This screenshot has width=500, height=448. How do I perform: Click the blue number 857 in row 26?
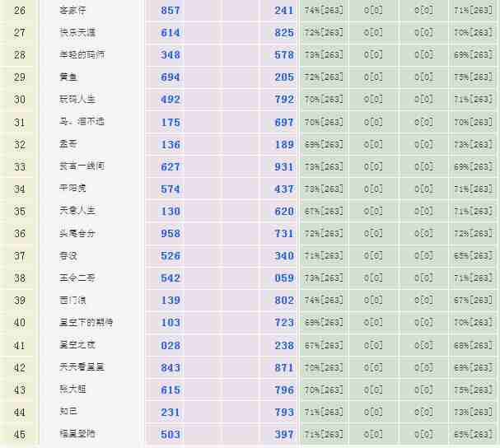pyautogui.click(x=171, y=11)
